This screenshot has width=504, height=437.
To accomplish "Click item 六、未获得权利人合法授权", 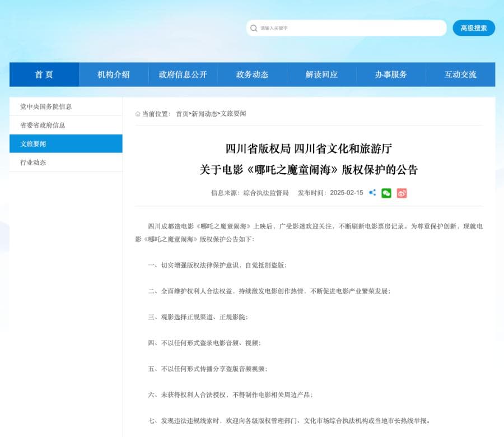I will point(231,395).
